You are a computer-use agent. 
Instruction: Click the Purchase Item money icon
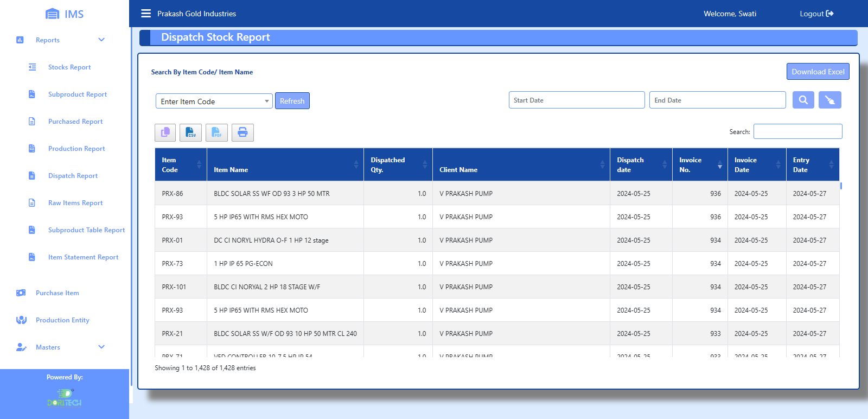[x=21, y=293]
